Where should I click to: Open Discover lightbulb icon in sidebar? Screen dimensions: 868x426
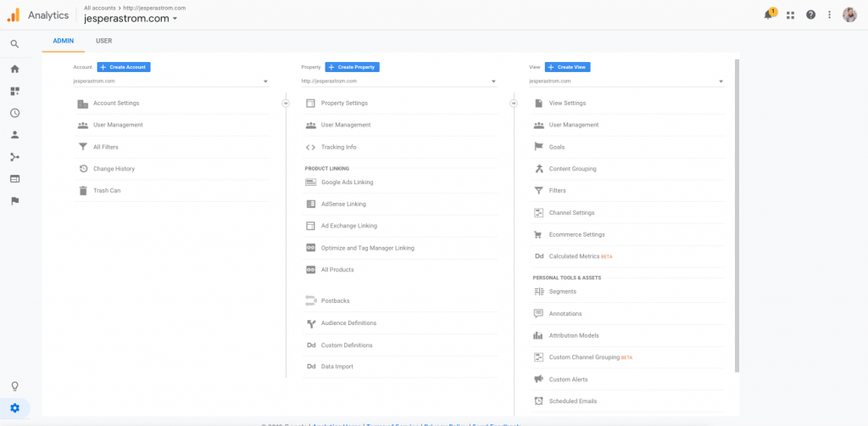15,386
